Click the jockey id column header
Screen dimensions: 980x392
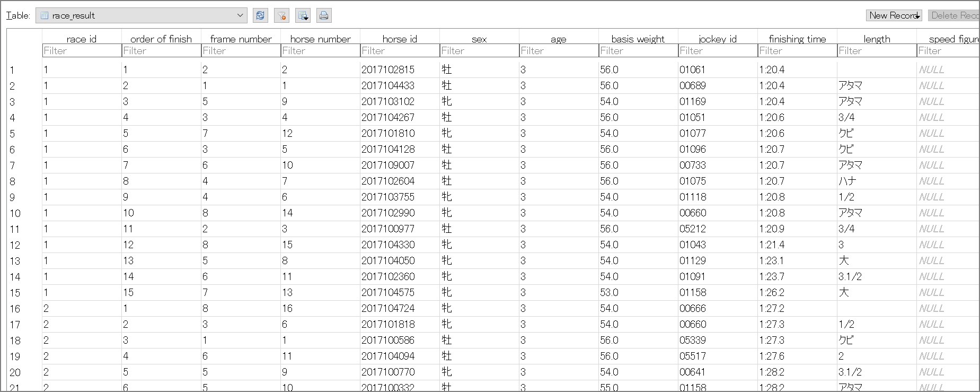[x=718, y=39]
